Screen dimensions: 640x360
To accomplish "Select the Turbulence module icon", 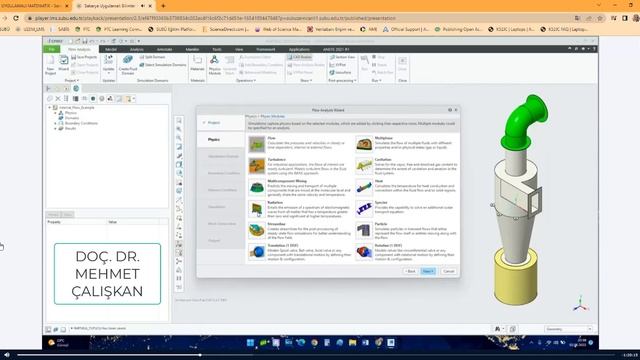I will pyautogui.click(x=257, y=166).
